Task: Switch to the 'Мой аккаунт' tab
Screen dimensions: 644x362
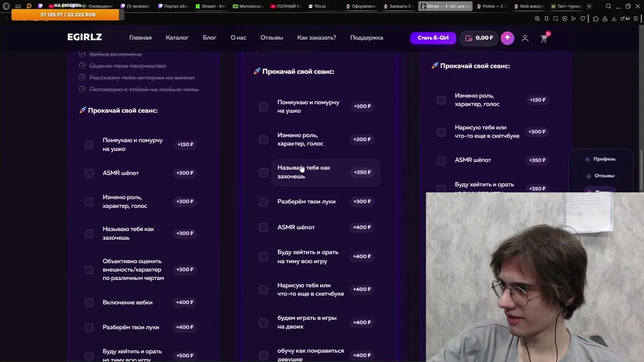Action: tap(528, 7)
